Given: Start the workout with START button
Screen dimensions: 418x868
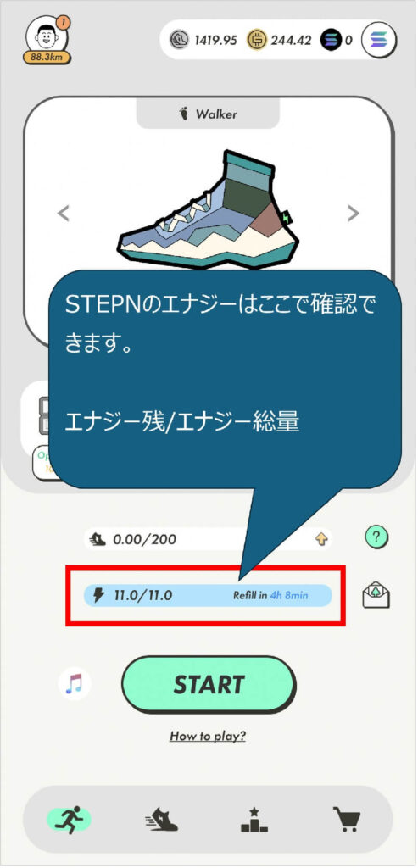Looking at the screenshot, I should pos(209,685).
